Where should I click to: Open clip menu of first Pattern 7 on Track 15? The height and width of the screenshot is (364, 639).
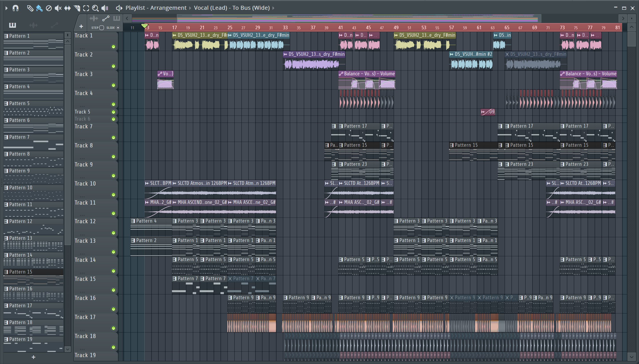click(175, 278)
